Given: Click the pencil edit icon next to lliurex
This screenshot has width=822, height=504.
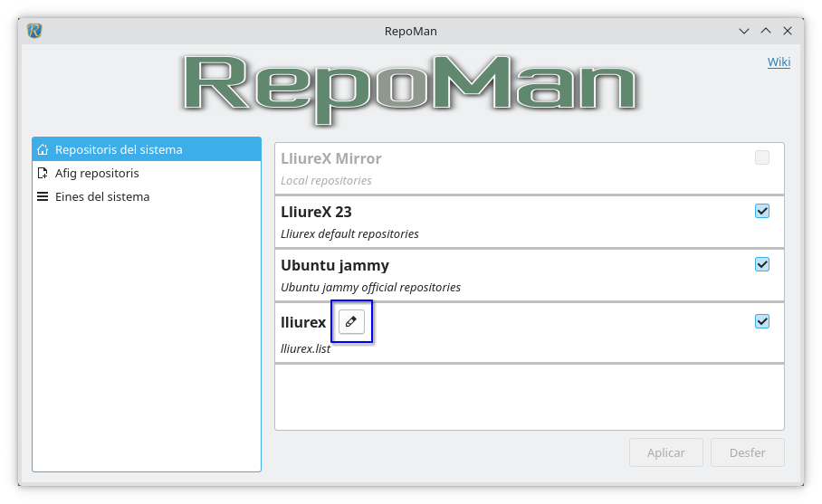Looking at the screenshot, I should coord(351,321).
